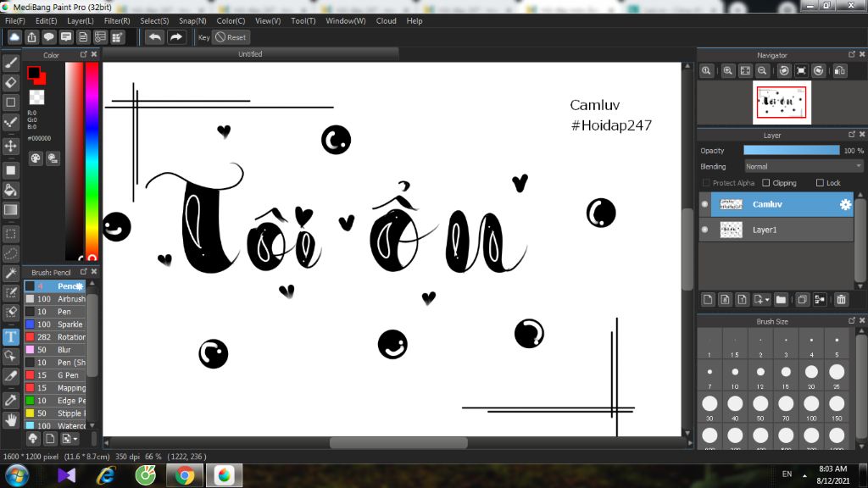Click Navigator fit to window icon
This screenshot has height=488, width=868.
745,71
